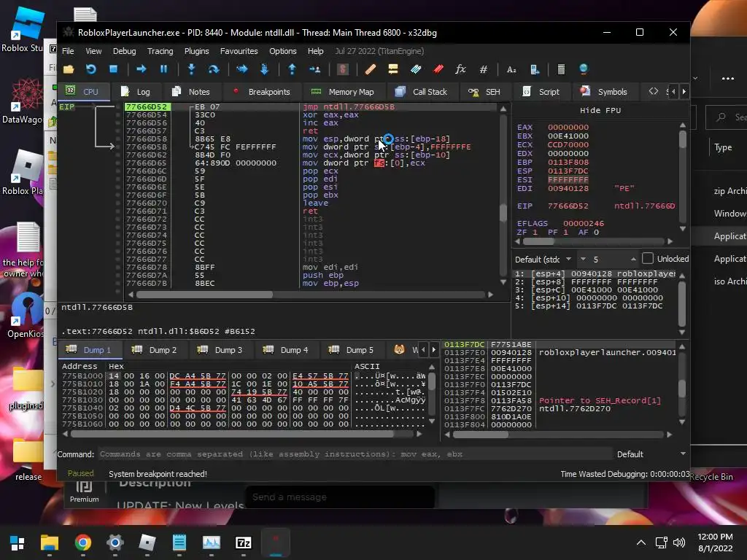
Task: Click the Trace over toolbar icon
Action: (264, 69)
